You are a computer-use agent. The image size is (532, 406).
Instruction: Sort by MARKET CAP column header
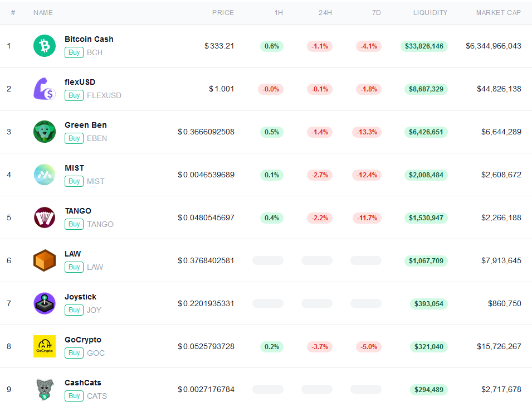[x=499, y=13]
